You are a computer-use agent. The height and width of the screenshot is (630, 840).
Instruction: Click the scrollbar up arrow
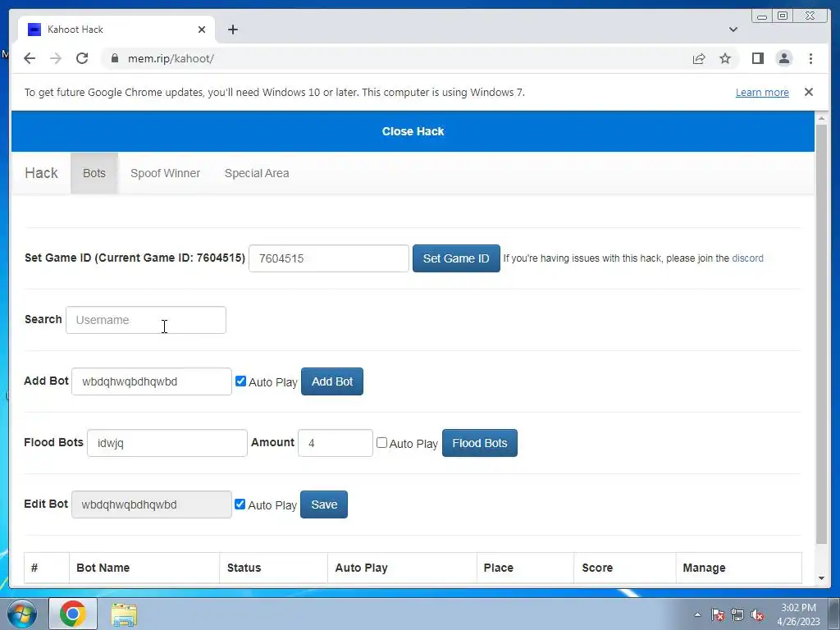(821, 118)
